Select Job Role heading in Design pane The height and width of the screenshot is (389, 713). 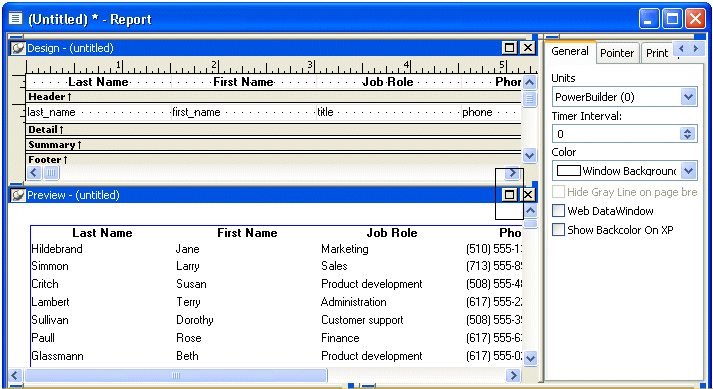click(388, 82)
